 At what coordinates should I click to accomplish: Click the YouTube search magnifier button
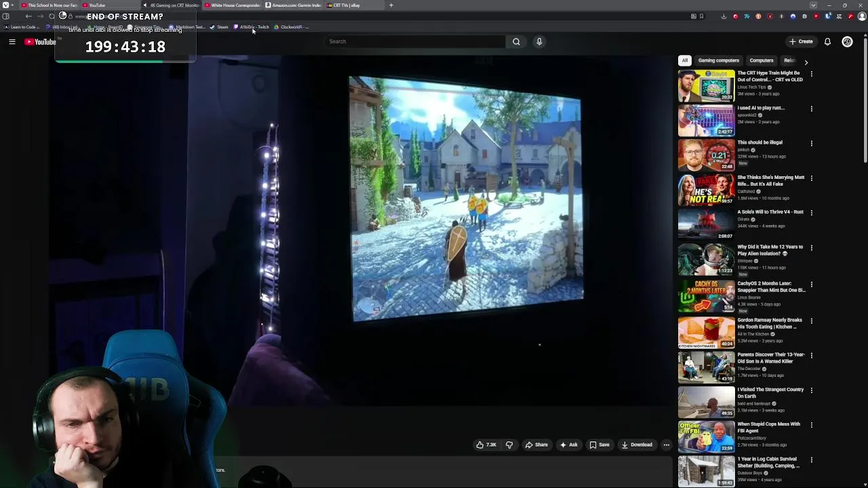pyautogui.click(x=516, y=41)
